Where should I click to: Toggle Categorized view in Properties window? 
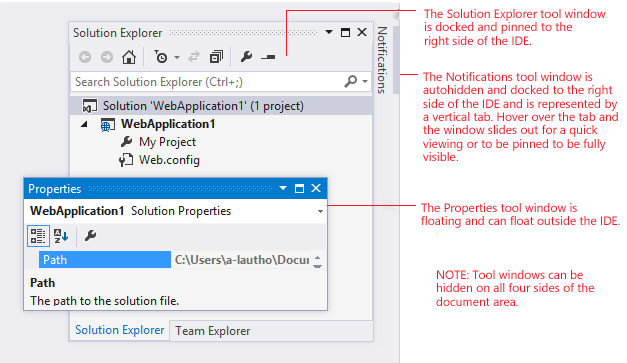[x=38, y=235]
